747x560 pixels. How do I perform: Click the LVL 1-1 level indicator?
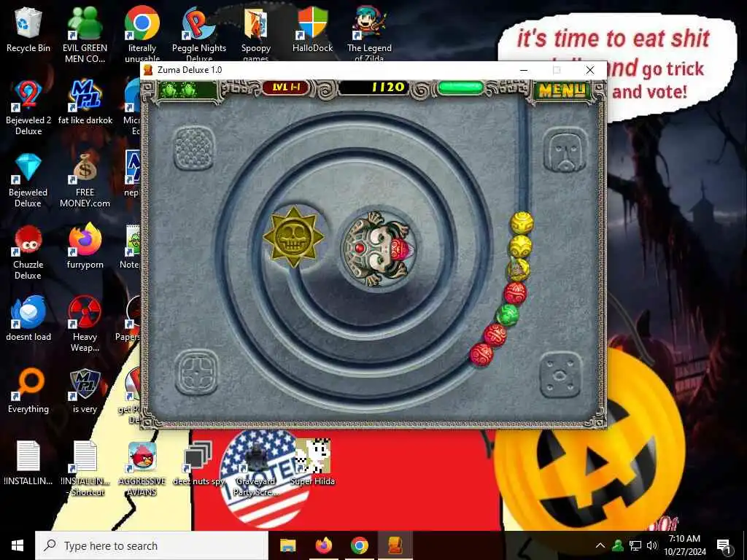click(285, 87)
